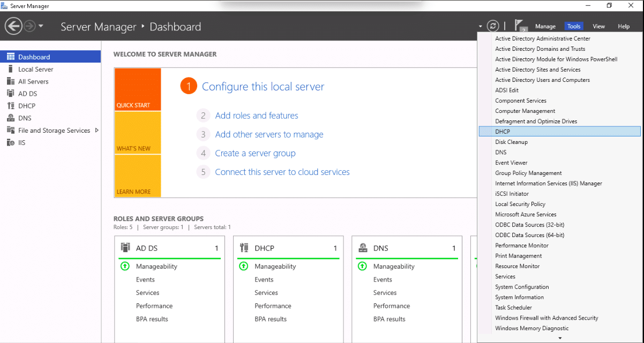Click the All Servers icon in sidebar
Screen dimensions: 644x343
[11, 81]
